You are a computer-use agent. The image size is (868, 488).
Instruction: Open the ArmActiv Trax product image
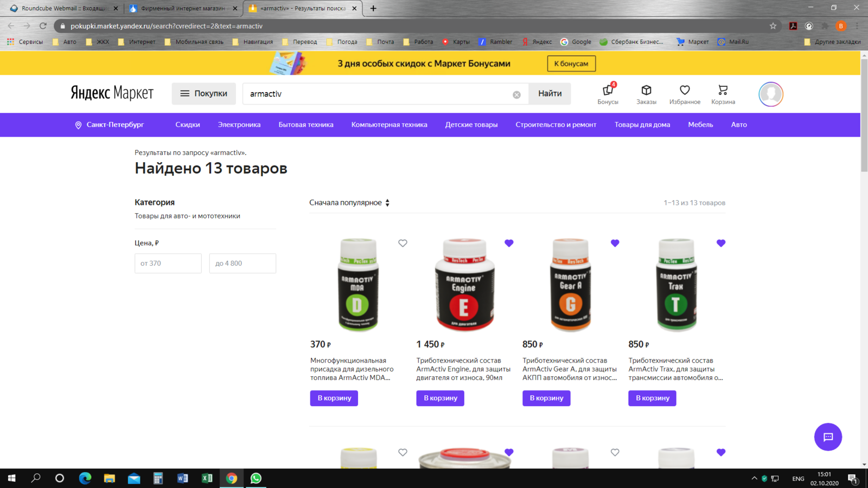[676, 285]
